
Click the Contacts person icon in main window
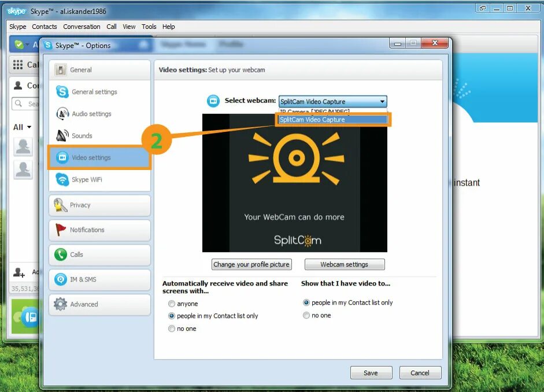point(18,86)
